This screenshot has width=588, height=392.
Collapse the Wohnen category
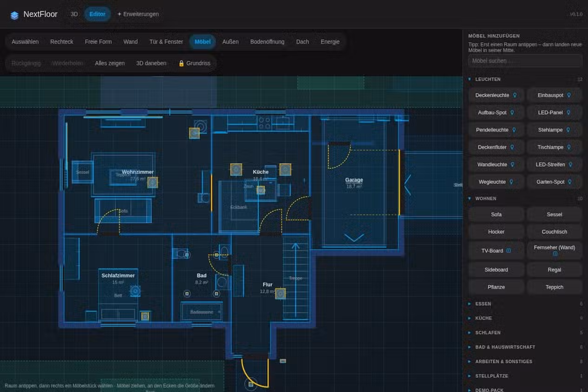tap(525, 199)
